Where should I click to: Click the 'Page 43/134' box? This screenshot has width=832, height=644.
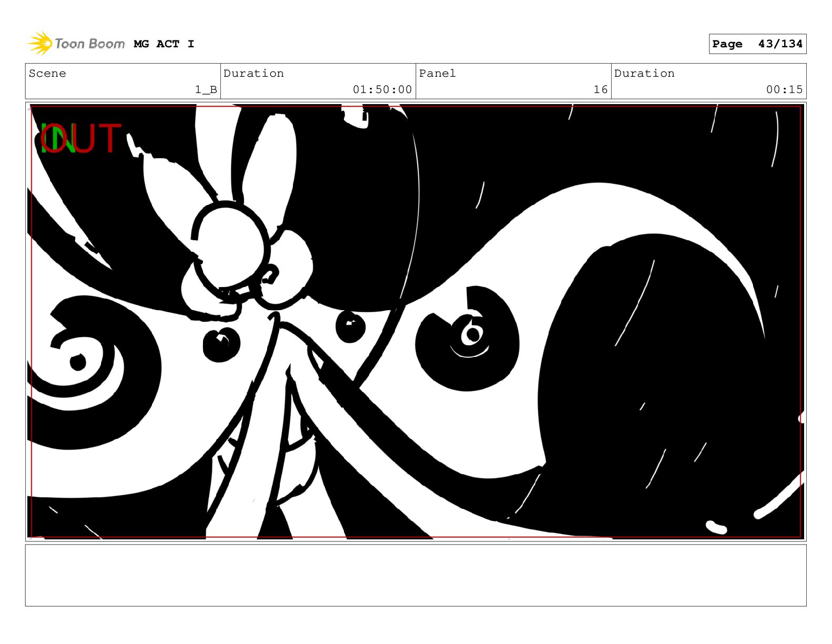tap(757, 44)
